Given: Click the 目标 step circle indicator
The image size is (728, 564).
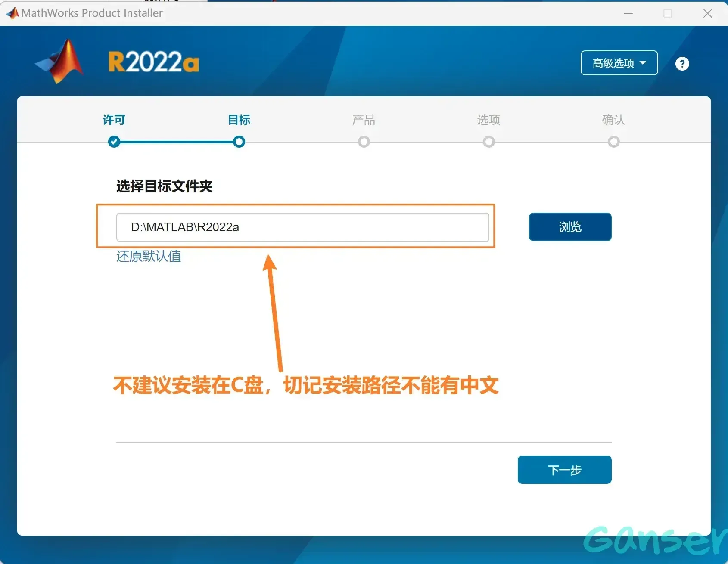Looking at the screenshot, I should pos(239,142).
